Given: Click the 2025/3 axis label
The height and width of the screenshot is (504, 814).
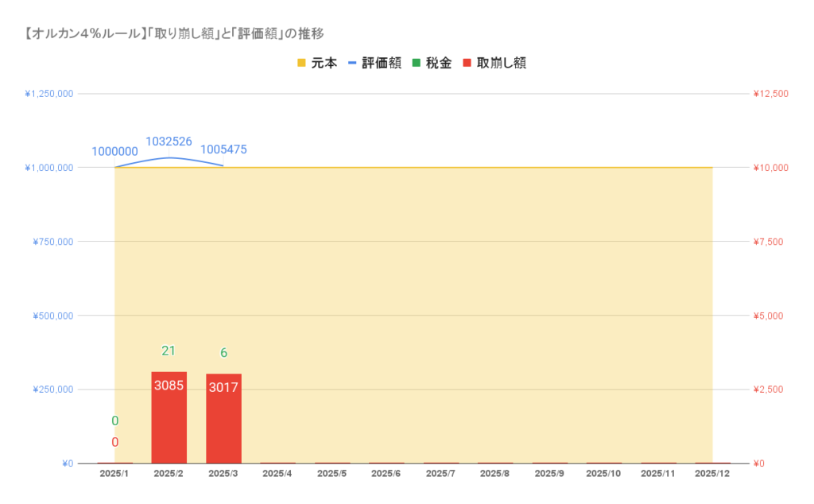Looking at the screenshot, I should (223, 474).
